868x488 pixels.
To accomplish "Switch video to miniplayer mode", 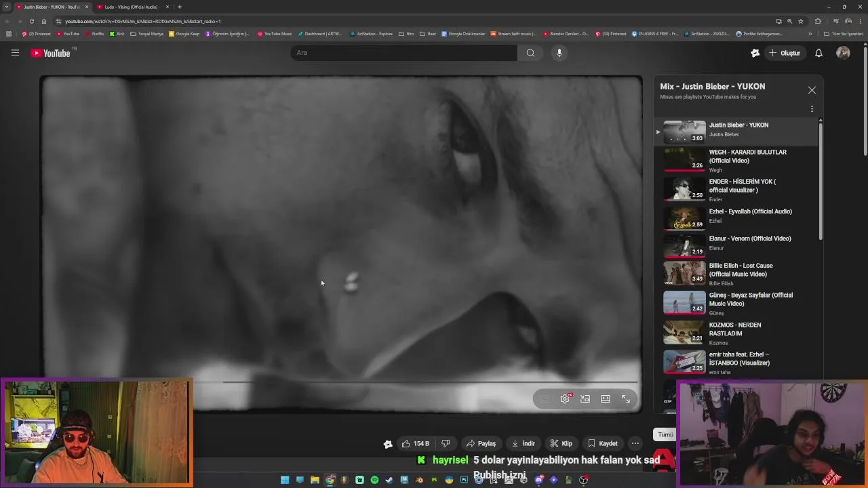I will point(585,399).
